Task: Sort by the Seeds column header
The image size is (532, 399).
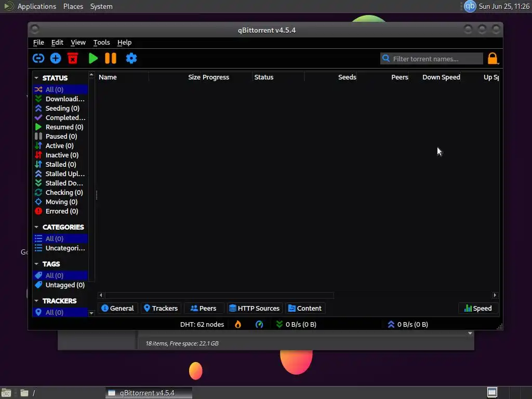Action: (330, 77)
